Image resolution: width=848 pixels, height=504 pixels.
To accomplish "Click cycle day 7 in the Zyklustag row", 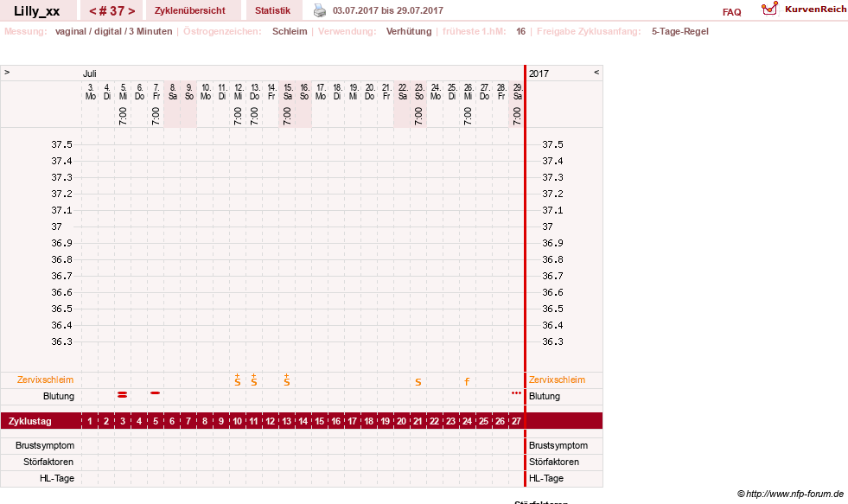I will coord(188,421).
